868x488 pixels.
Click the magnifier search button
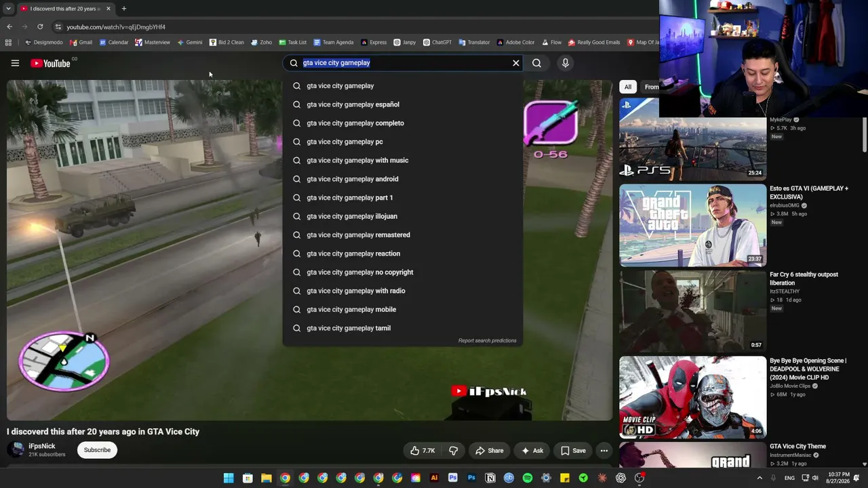536,63
